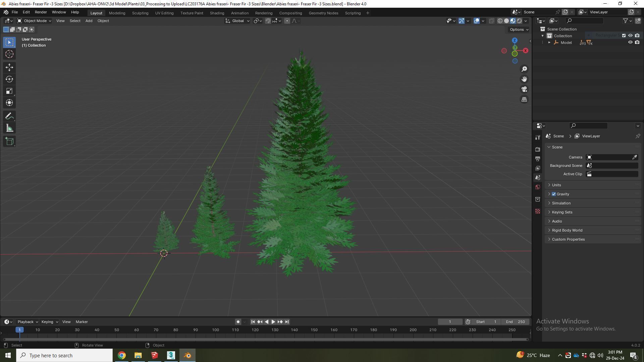Screen dimensions: 644x362
Task: Expand the Audio panel
Action: [x=557, y=221]
